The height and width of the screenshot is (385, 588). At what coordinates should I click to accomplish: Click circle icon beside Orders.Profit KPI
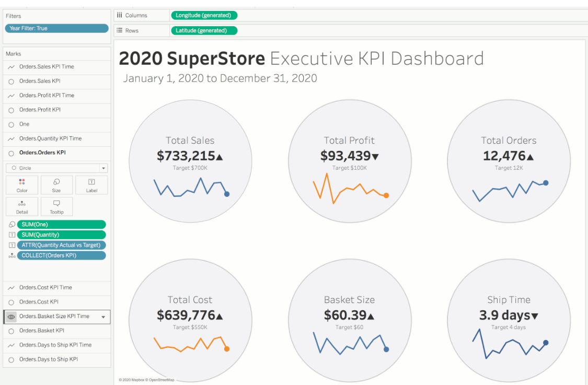click(x=11, y=110)
